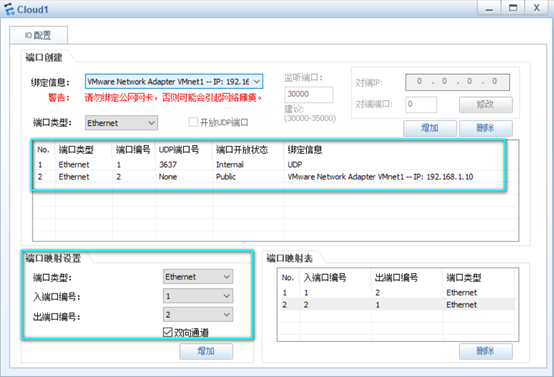This screenshot has width=554, height=377.
Task: Click the 增加 button in 端口创建
Action: pos(430,128)
